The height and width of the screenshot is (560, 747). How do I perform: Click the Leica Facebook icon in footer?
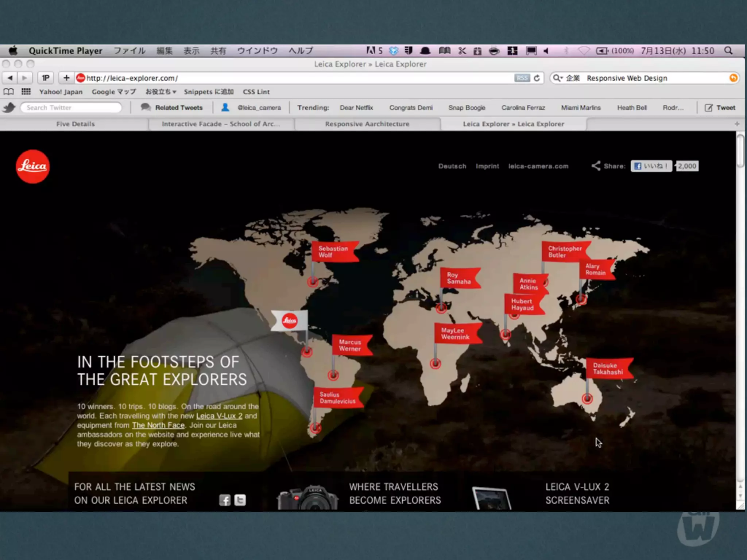click(225, 500)
